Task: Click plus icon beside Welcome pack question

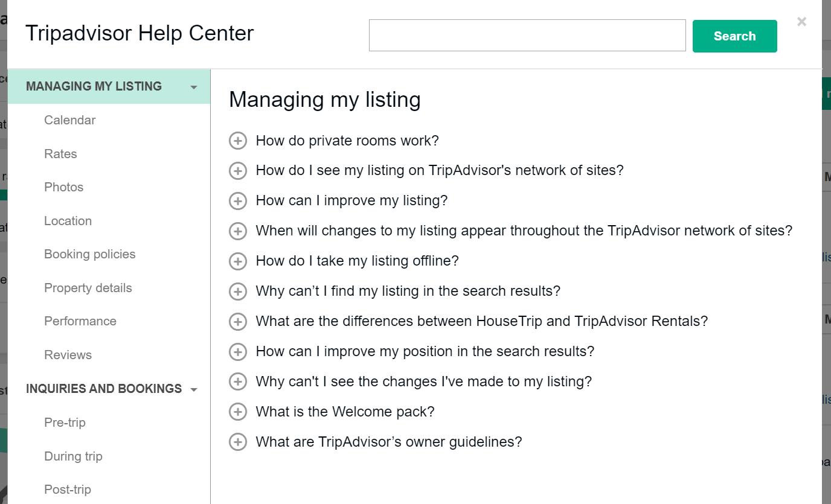Action: 238,412
